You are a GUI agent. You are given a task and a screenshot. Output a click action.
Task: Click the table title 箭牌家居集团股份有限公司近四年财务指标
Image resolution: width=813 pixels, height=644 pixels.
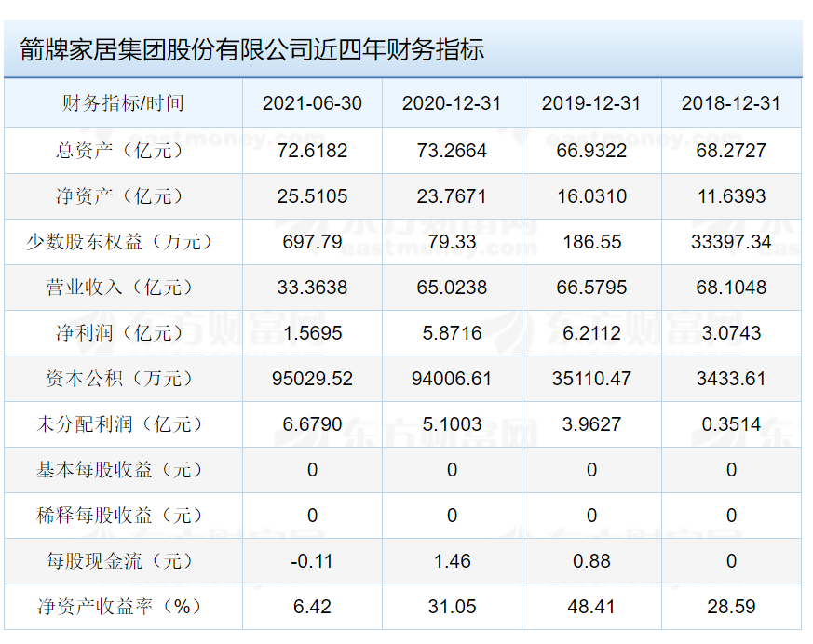click(x=251, y=49)
